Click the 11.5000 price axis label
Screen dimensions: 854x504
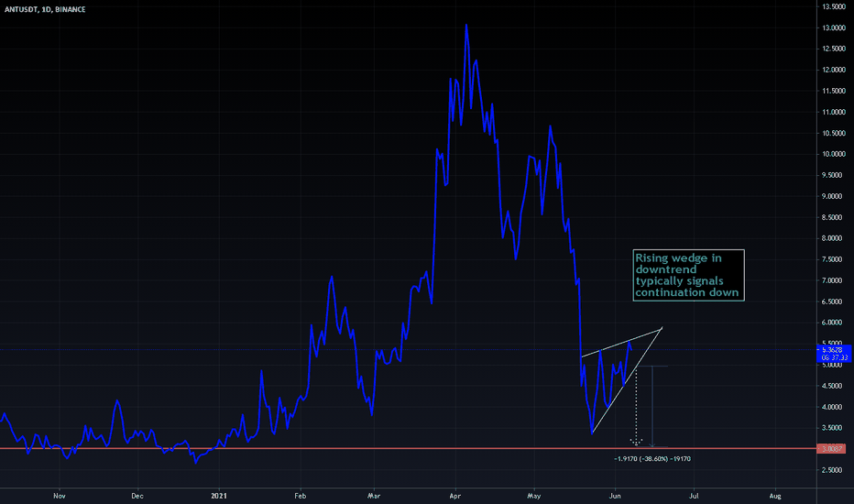point(834,91)
